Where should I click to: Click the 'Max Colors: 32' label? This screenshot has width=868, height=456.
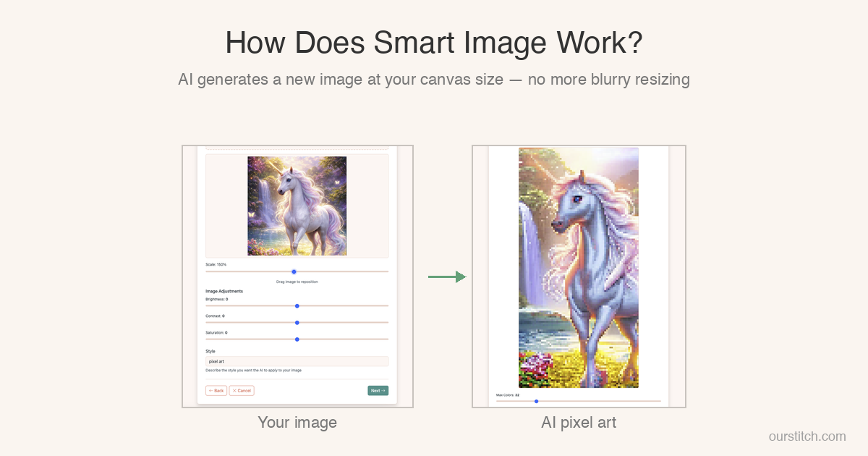click(x=508, y=395)
